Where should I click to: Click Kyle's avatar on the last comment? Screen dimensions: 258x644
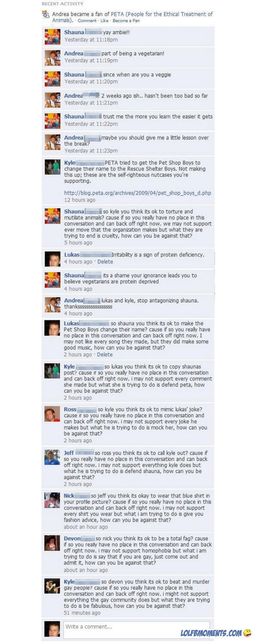point(52,586)
